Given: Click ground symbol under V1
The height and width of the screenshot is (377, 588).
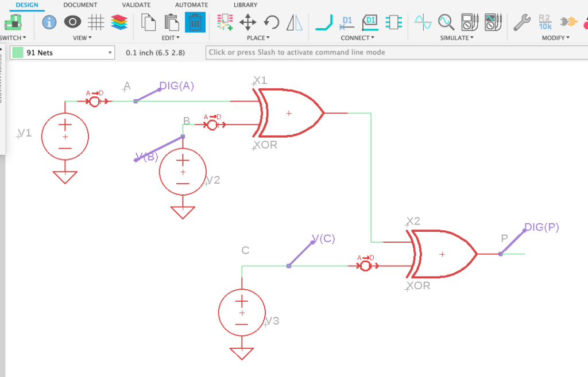Looking at the screenshot, I should coord(65,177).
